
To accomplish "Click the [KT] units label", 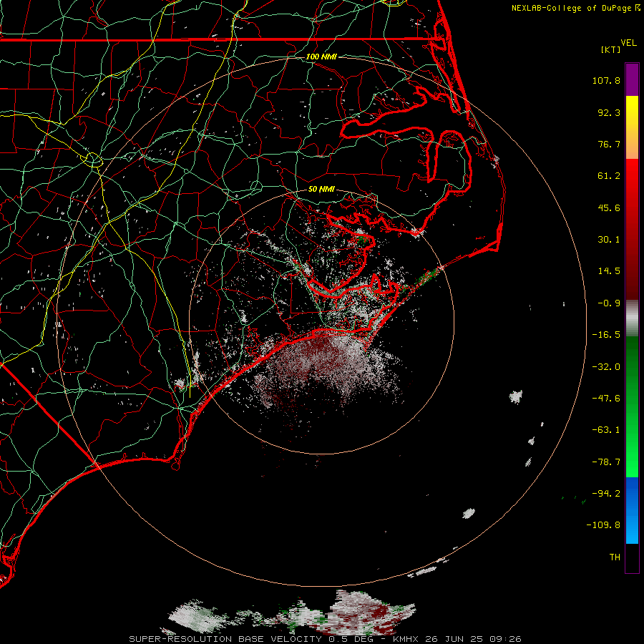I will click(x=611, y=49).
